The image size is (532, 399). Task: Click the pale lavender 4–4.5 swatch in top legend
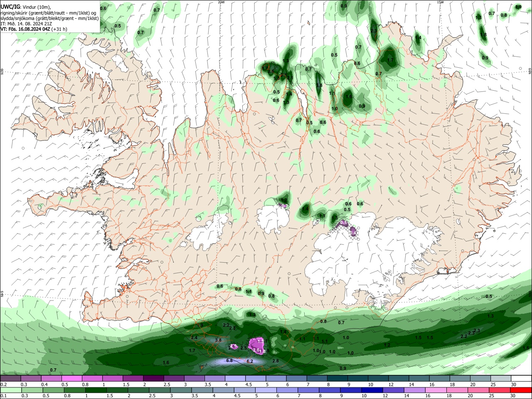point(235,379)
